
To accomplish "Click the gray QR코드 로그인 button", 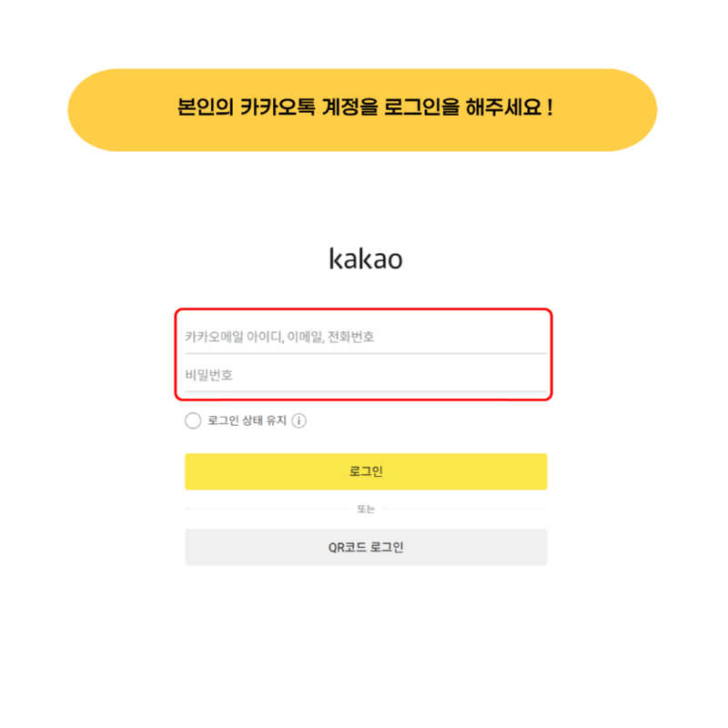I will pyautogui.click(x=366, y=547).
